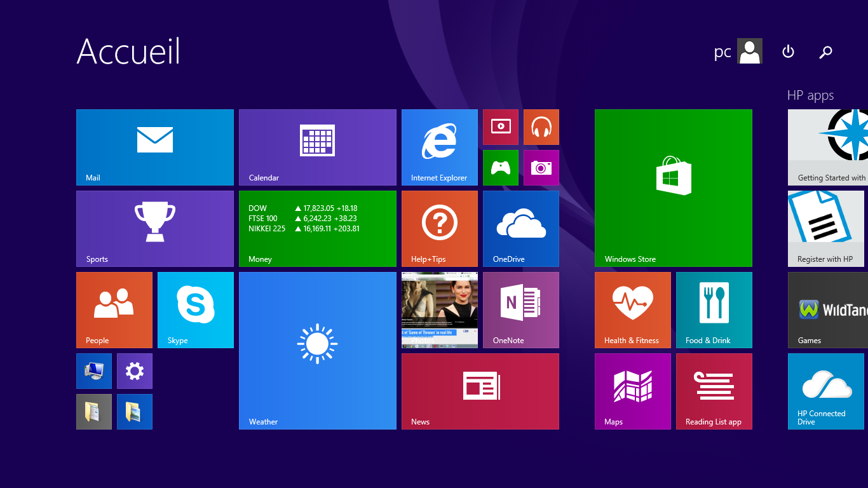Open the Reading List app tile
This screenshot has width=868, height=488.
point(714,391)
